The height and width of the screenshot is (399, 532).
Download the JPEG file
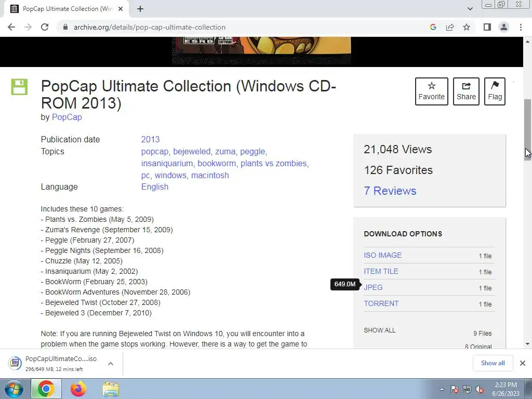[373, 287]
